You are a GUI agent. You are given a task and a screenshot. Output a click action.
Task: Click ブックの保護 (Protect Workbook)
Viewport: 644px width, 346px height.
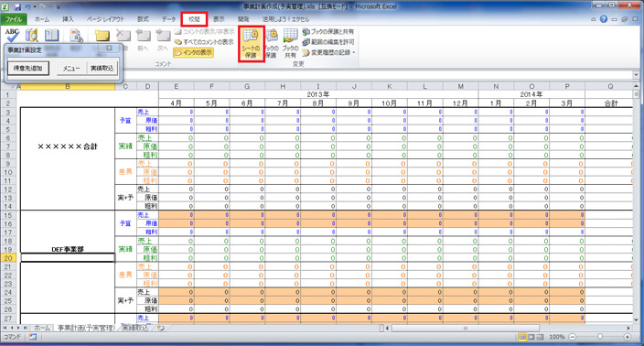click(x=271, y=44)
